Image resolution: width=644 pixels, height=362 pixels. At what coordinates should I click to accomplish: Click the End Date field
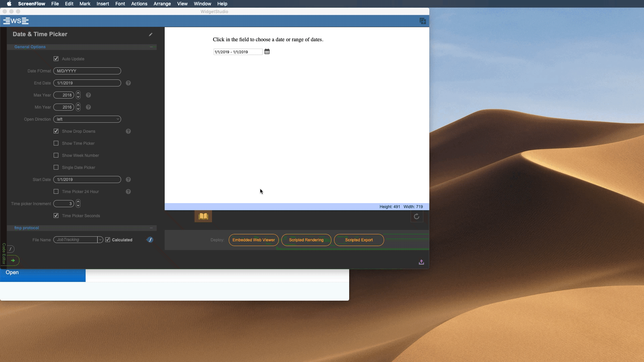87,83
